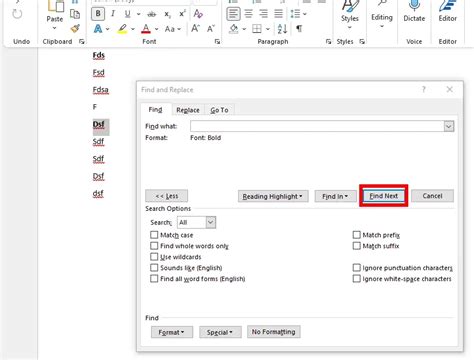
Task: Switch to the Find tab
Action: coord(155,110)
